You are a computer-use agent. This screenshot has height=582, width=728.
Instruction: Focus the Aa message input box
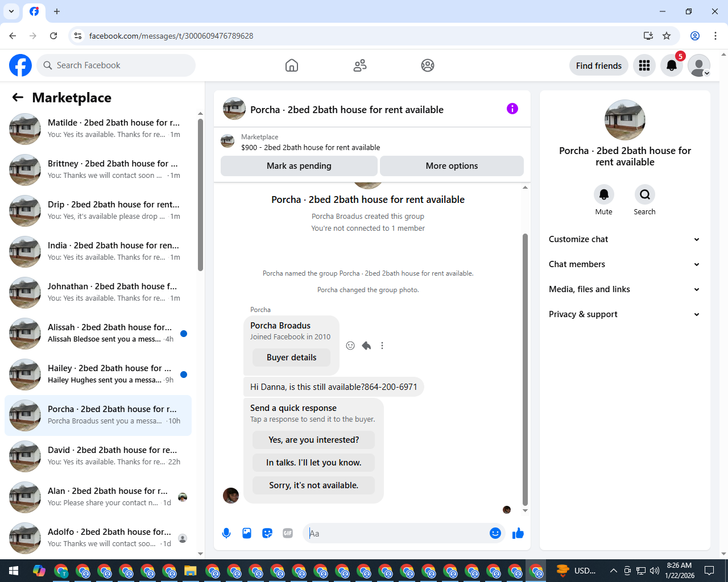point(396,533)
